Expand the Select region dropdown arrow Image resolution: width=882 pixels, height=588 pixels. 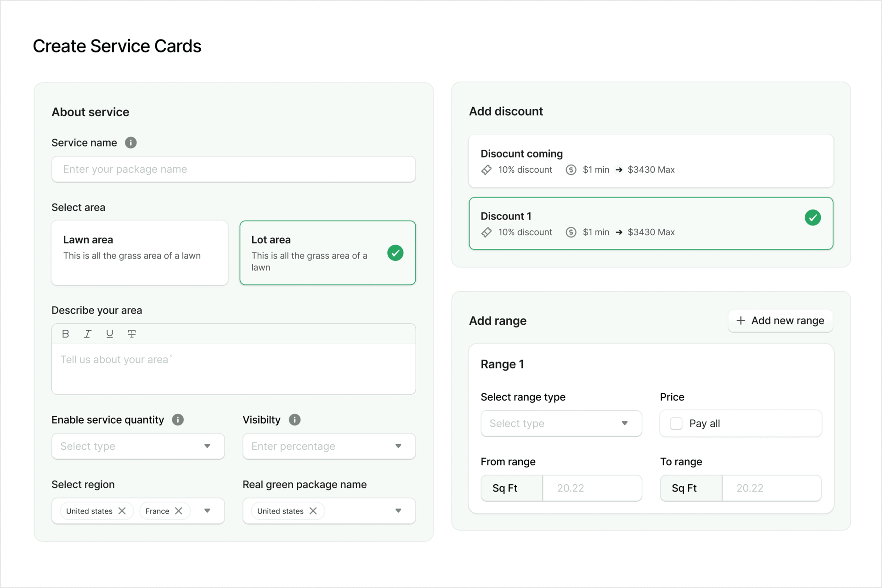[x=207, y=511]
